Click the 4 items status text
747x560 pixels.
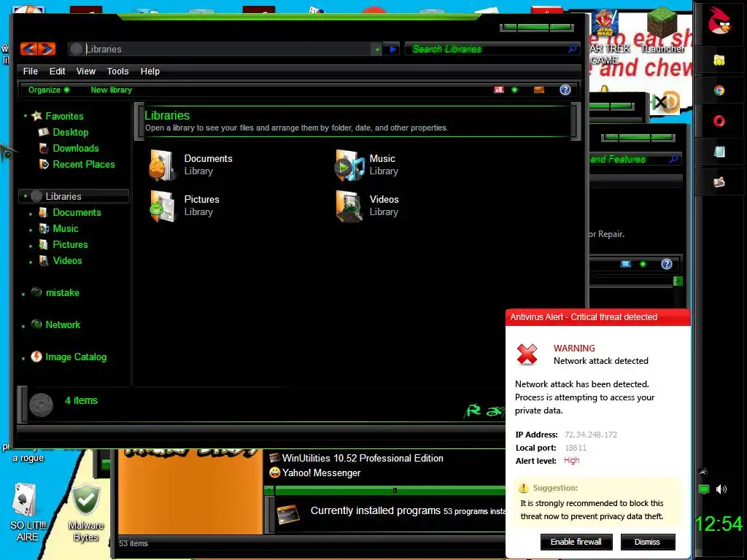click(81, 400)
